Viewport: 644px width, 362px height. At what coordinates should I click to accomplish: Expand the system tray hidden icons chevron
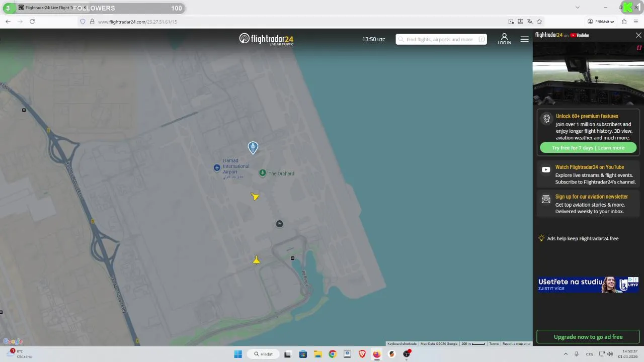click(x=566, y=354)
